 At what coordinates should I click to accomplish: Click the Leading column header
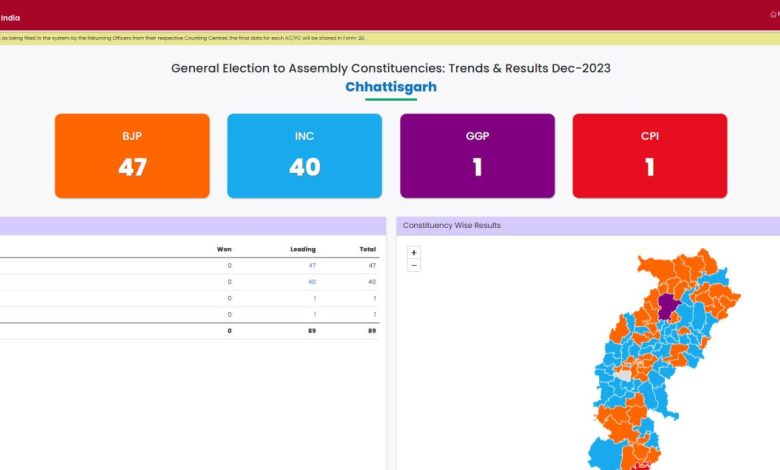[303, 249]
